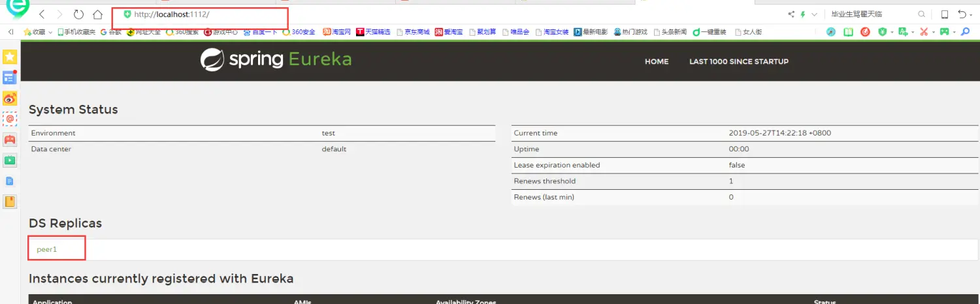
Task: Open the 360搜索 bookmark
Action: (x=183, y=31)
